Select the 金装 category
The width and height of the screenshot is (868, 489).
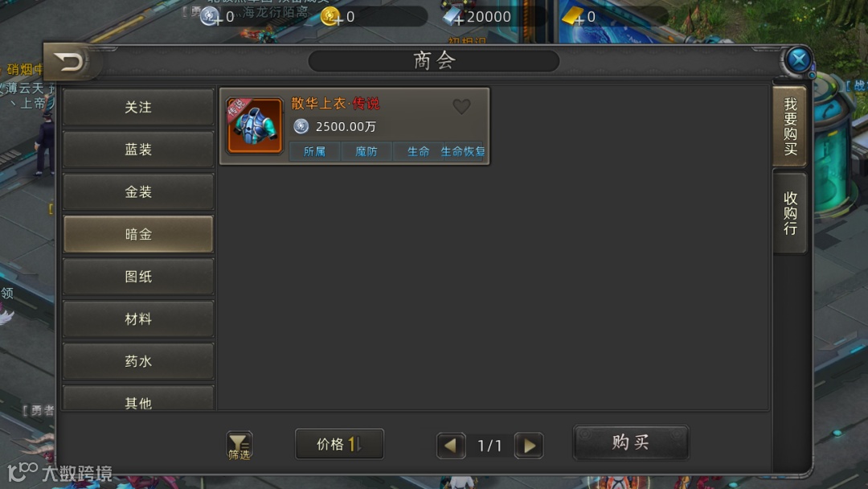tap(138, 192)
